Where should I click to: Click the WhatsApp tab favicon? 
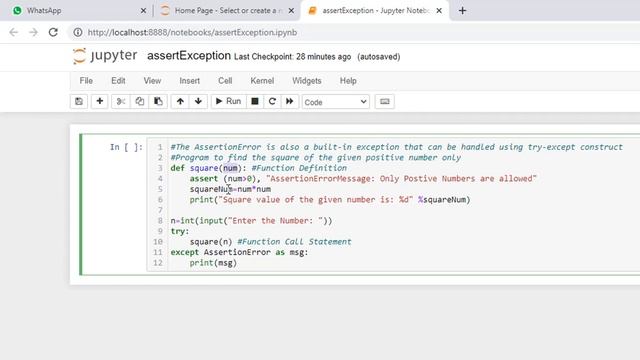pyautogui.click(x=17, y=11)
